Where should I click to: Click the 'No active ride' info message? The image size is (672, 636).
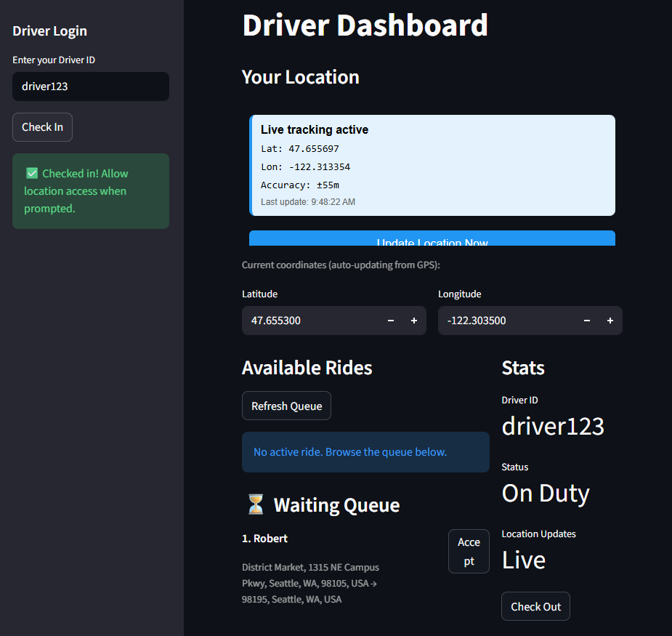point(365,452)
